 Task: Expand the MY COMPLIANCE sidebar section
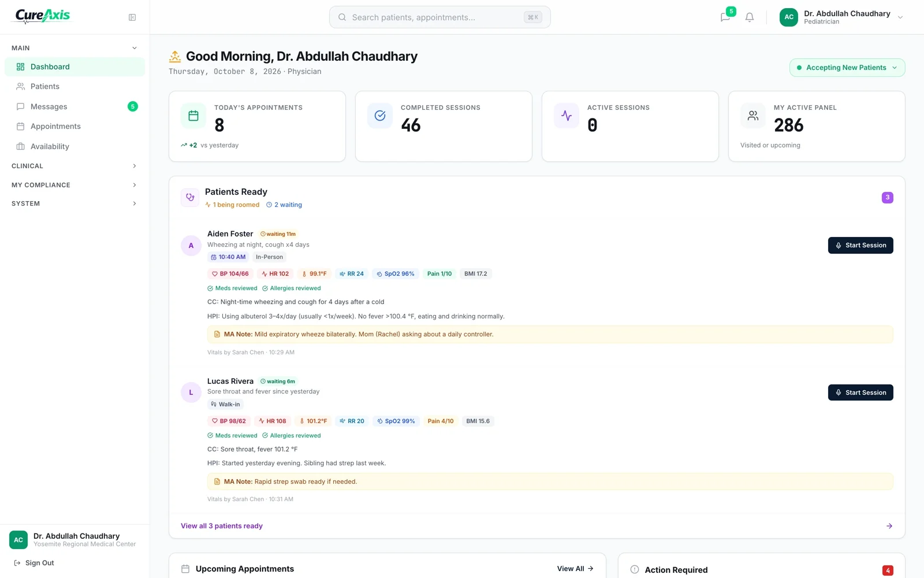[74, 185]
